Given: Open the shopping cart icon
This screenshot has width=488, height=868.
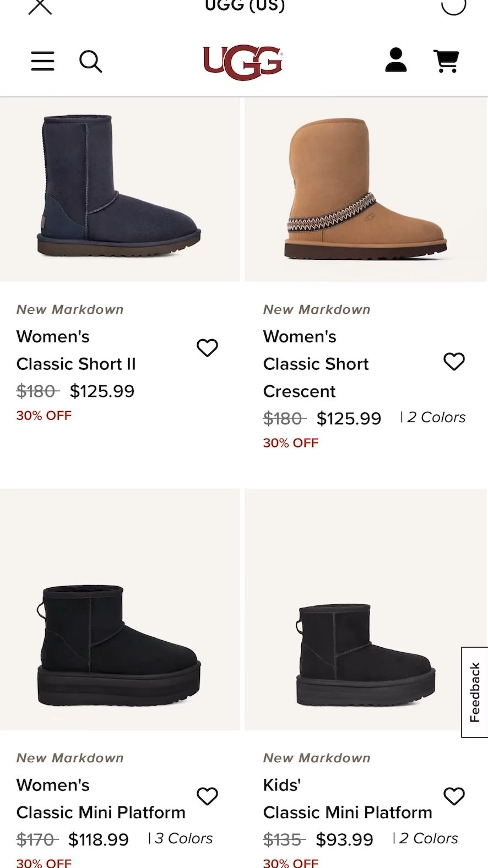Looking at the screenshot, I should tap(446, 61).
